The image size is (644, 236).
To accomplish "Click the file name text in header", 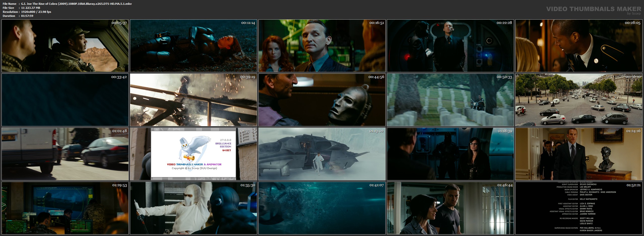I will coord(76,4).
